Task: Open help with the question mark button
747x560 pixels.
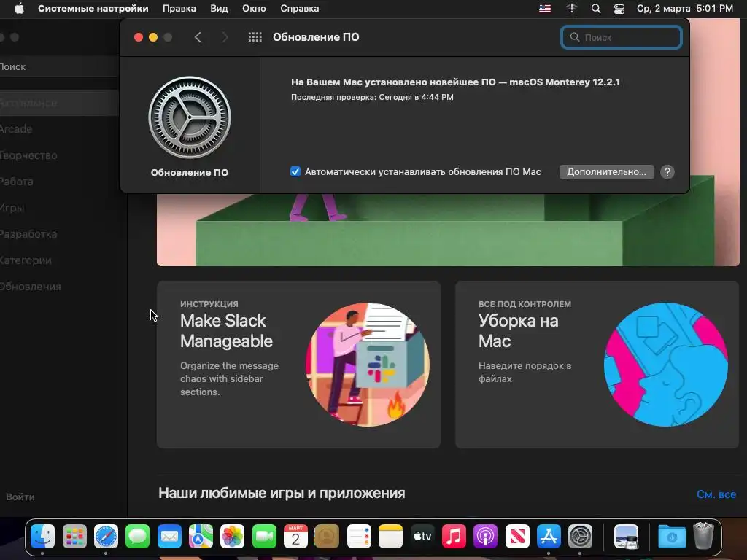Action: (x=667, y=172)
